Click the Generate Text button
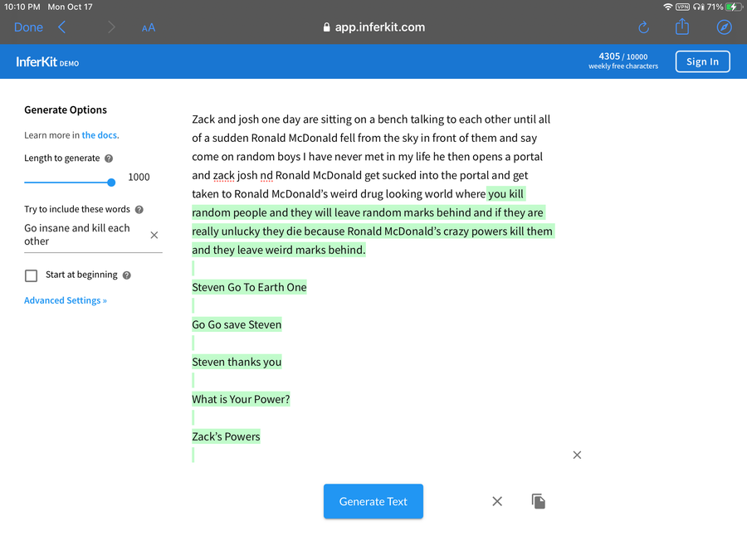 coord(373,501)
